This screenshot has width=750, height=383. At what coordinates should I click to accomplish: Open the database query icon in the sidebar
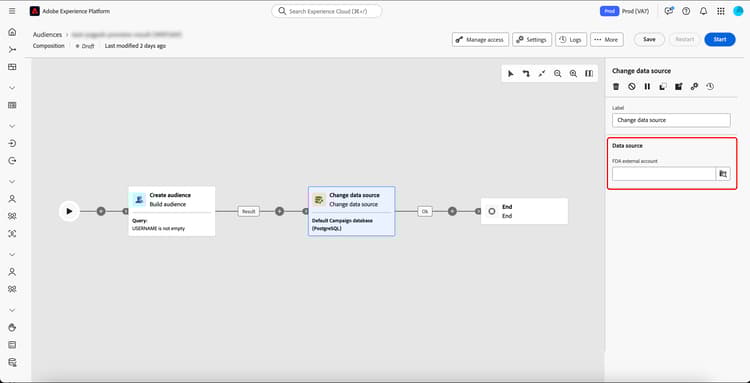[12, 362]
